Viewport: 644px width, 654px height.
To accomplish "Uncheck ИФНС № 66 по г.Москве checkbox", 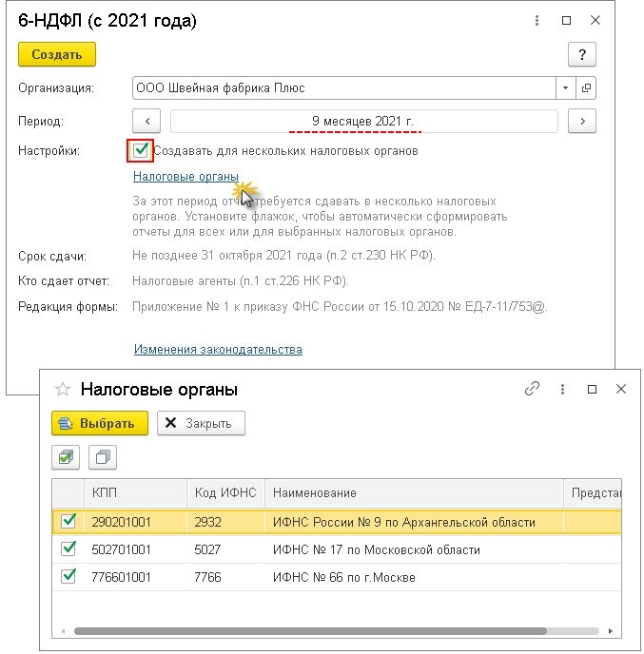I will coord(68,576).
